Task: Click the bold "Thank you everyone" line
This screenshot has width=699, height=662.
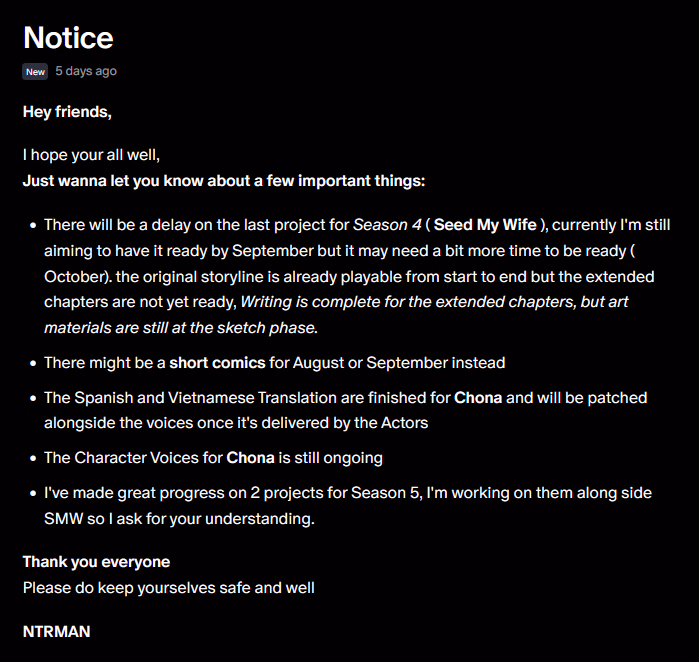Action: pyautogui.click(x=96, y=562)
